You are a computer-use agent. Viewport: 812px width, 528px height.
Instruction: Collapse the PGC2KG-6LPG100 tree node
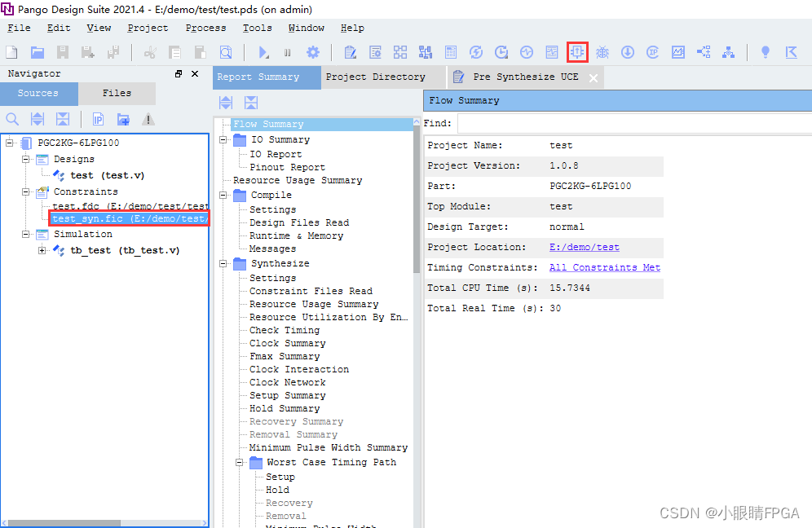(x=9, y=143)
